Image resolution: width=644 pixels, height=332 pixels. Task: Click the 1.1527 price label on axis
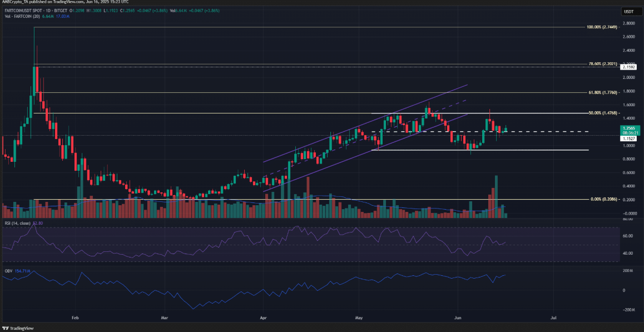pos(628,139)
